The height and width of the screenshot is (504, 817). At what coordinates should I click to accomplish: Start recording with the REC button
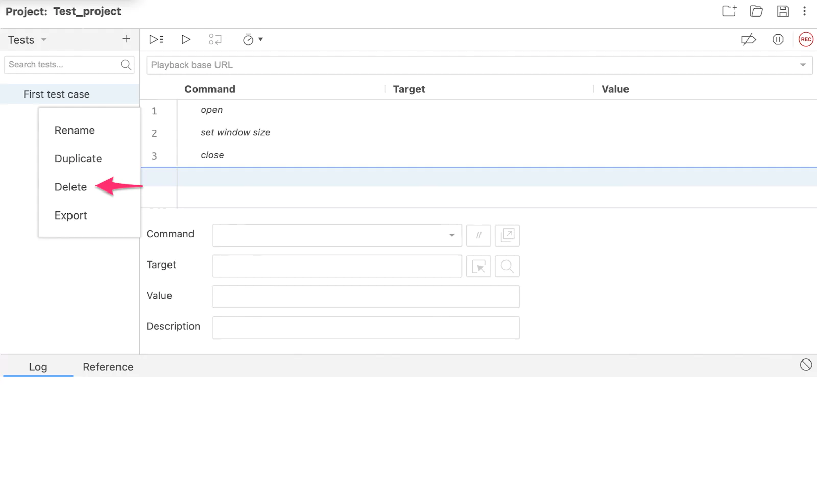806,39
